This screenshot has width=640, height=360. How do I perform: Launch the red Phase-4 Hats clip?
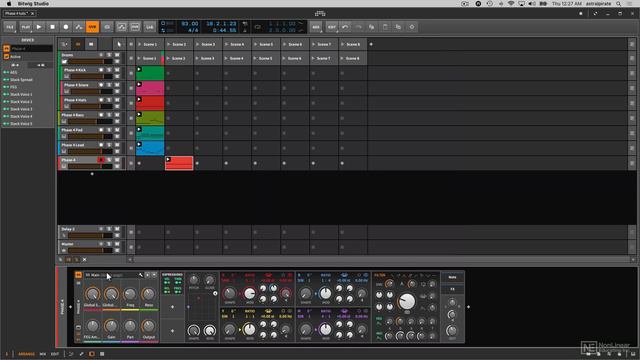pyautogui.click(x=139, y=100)
